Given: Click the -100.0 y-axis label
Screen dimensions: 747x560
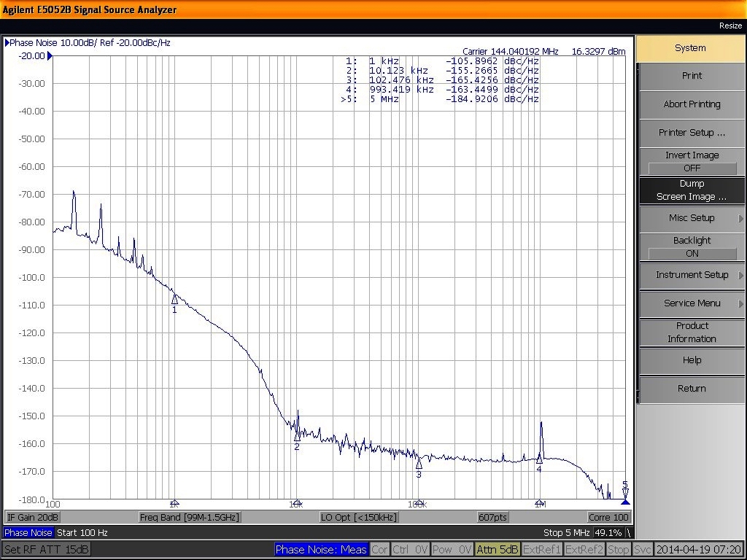Looking at the screenshot, I should [32, 278].
